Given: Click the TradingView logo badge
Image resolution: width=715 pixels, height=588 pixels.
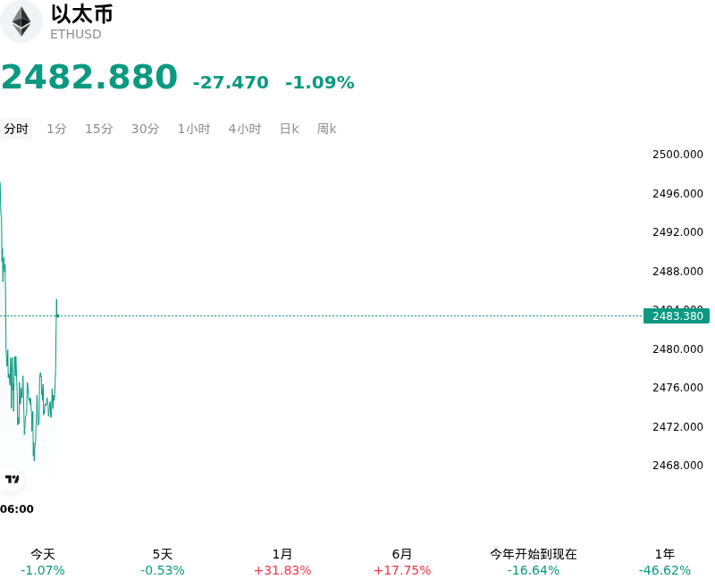Looking at the screenshot, I should [x=12, y=479].
